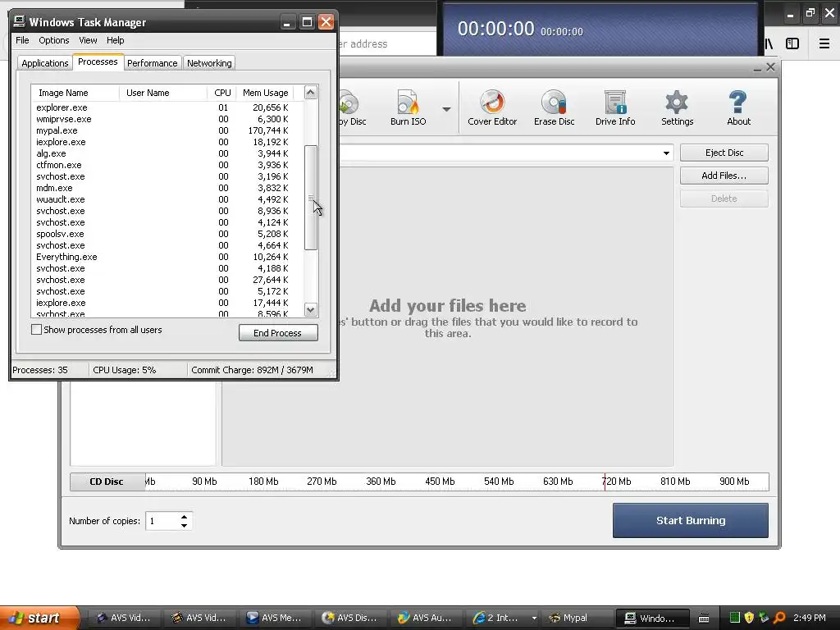This screenshot has height=630, width=840.
Task: Switch to the Networking tab
Action: click(x=209, y=63)
